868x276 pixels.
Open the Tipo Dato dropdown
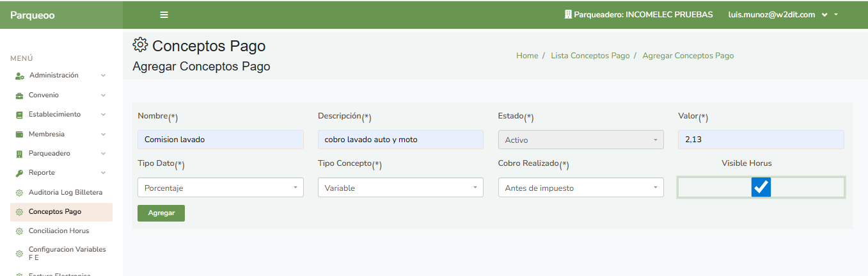[x=220, y=188]
